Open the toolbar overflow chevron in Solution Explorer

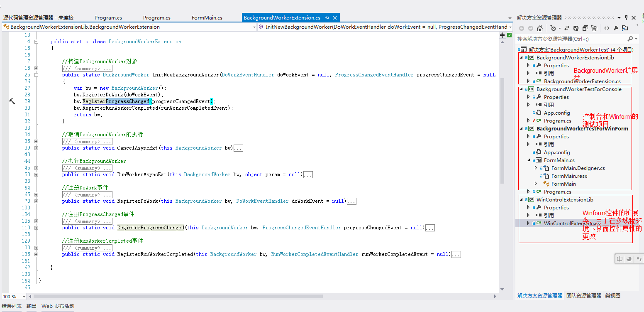pos(637,25)
